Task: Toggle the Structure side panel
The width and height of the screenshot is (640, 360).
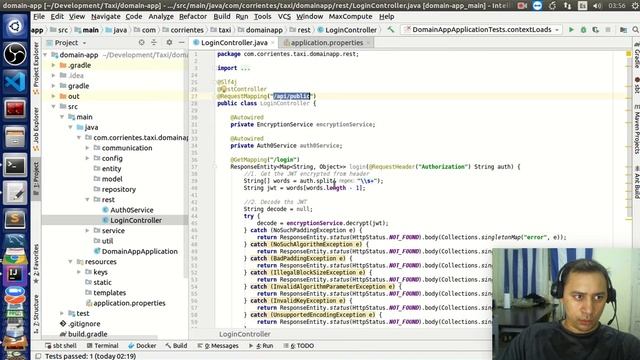Action: (x=36, y=313)
